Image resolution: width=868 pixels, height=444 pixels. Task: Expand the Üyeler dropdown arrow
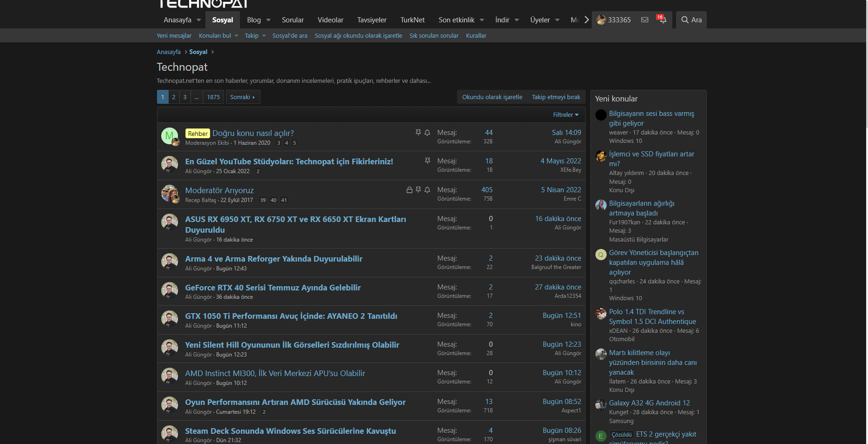click(557, 20)
